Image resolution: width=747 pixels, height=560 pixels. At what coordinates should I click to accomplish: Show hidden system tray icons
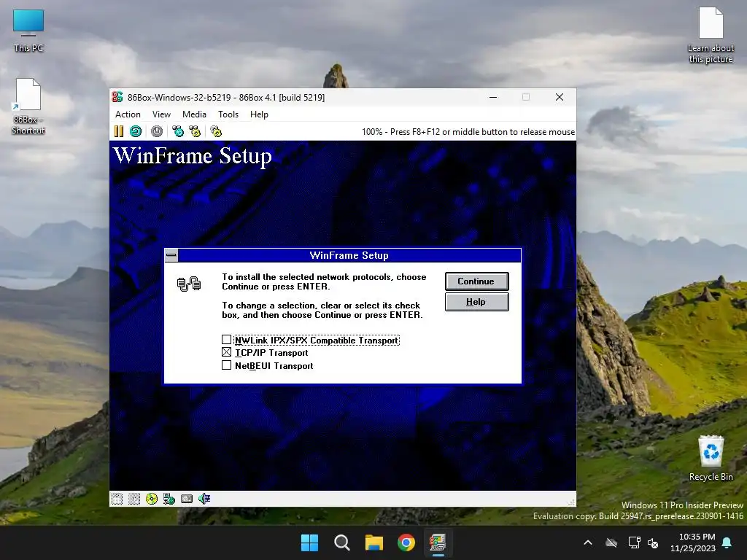point(588,542)
